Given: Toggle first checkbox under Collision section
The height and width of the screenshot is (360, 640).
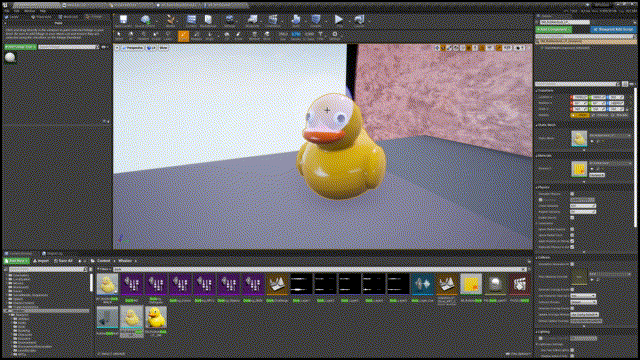Looking at the screenshot, I should pos(572,264).
